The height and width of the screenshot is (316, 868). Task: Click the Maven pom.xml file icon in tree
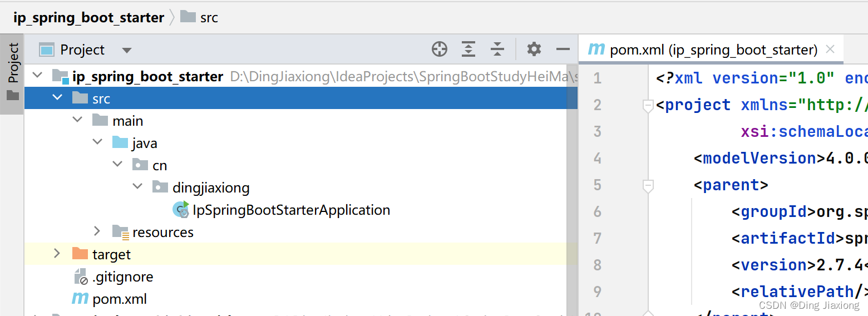coord(80,299)
